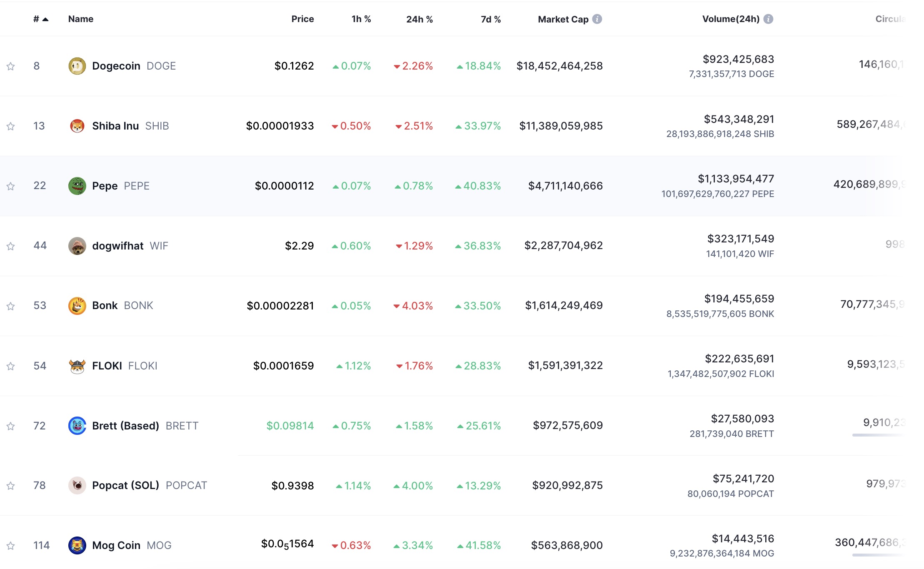Favorite dogwifhat using its star
The height and width of the screenshot is (569, 924).
[x=11, y=246]
